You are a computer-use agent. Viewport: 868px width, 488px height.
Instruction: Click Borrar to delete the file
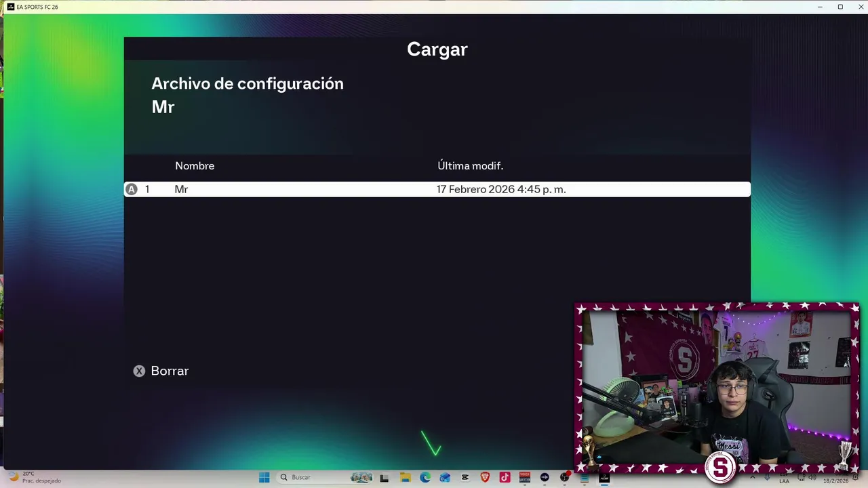[x=170, y=371]
